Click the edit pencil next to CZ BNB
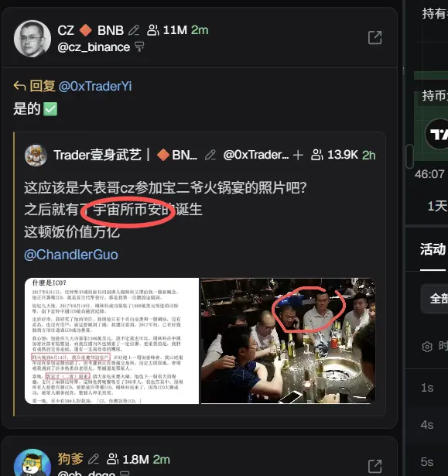 (134, 30)
